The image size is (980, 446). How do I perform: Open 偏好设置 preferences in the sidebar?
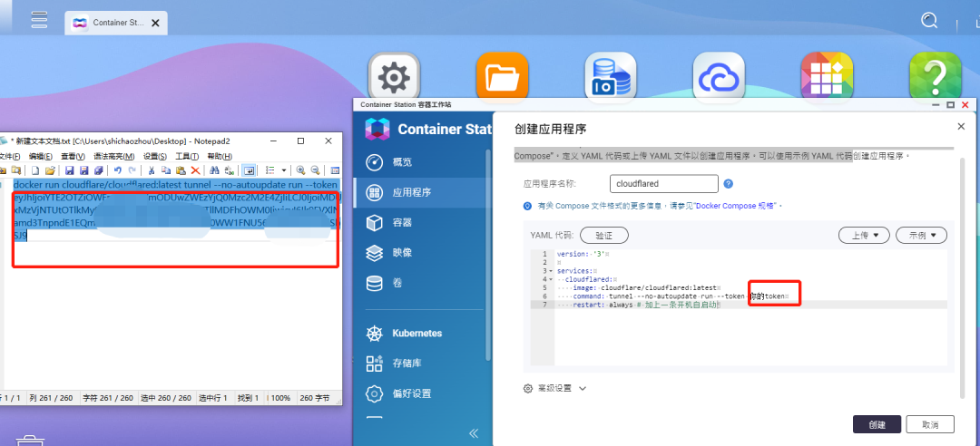pos(375,394)
